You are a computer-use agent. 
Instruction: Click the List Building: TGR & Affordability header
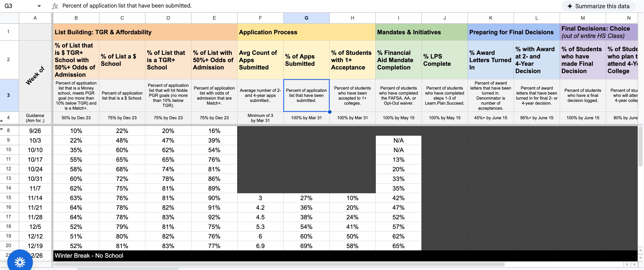point(145,32)
